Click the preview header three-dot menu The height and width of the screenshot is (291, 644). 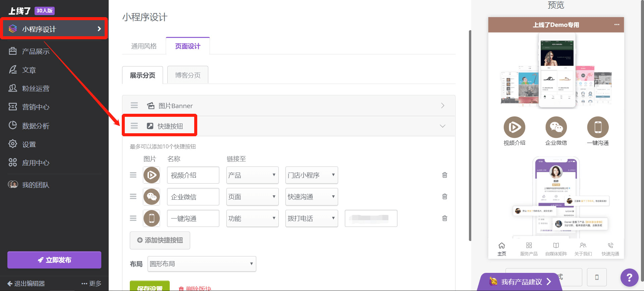tap(616, 25)
